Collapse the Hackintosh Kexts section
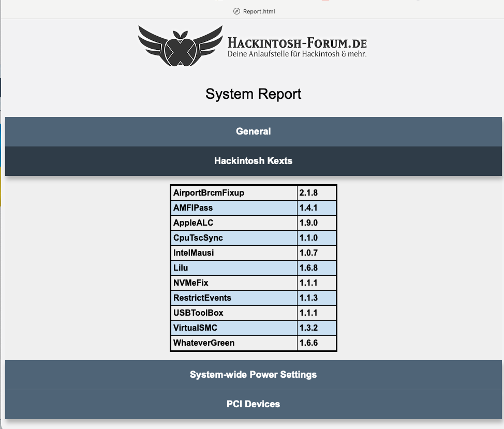Screen dimensions: 504x429 tap(253, 160)
